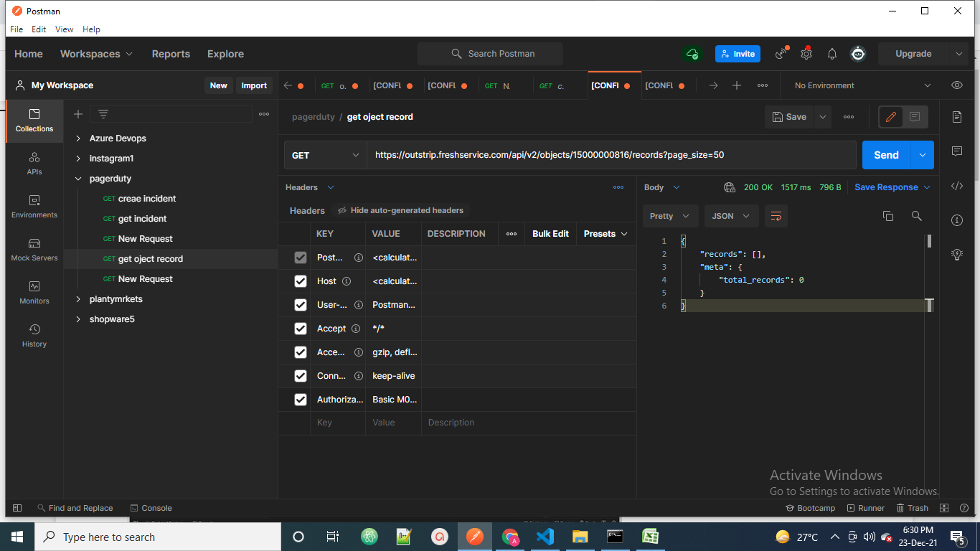
Task: Click the plus icon to create collection
Action: pos(78,114)
